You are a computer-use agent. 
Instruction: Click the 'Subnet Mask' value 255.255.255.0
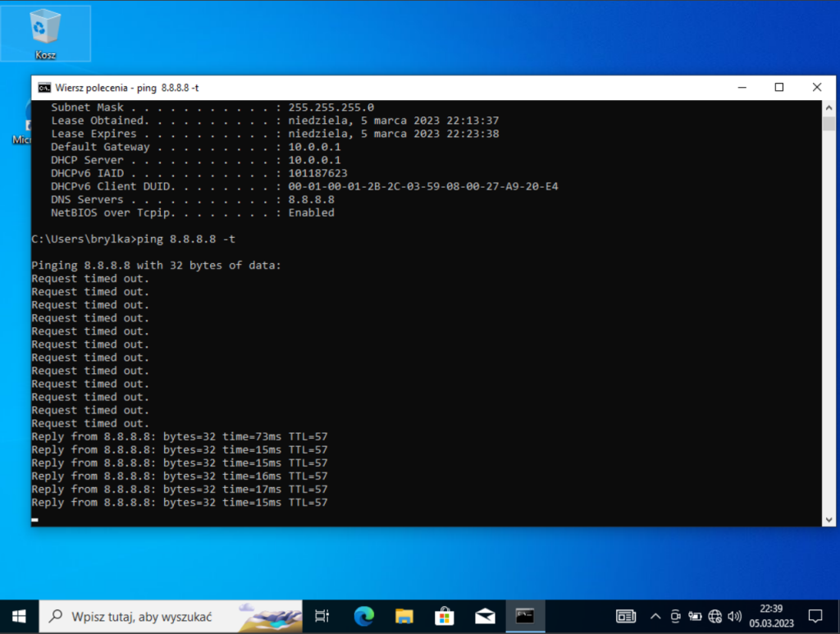click(331, 107)
